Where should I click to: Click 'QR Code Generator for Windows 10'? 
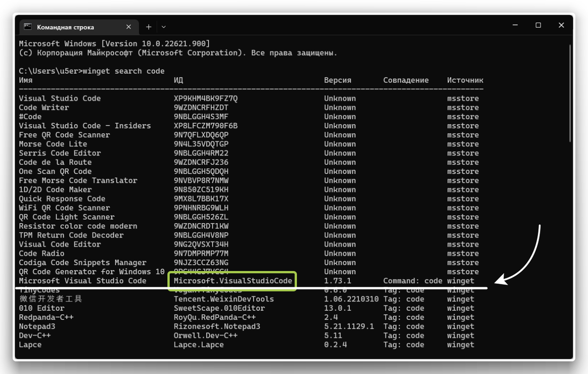tap(92, 272)
